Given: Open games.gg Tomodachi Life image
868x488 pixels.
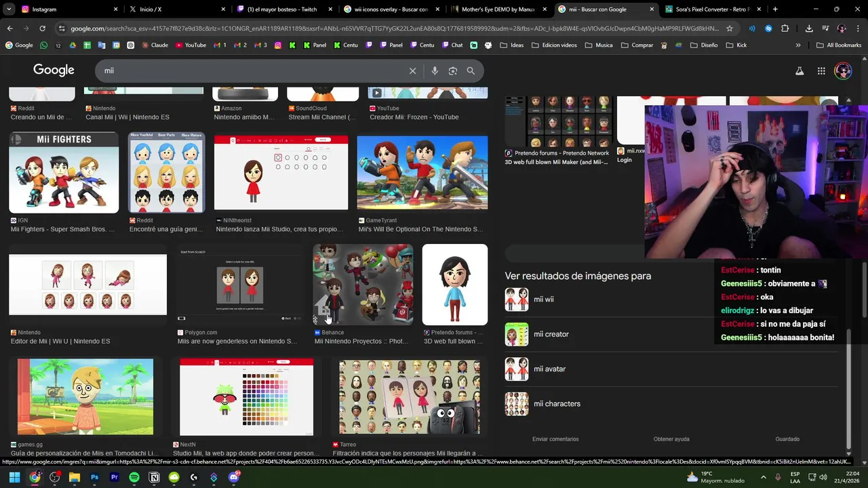Looking at the screenshot, I should (x=85, y=397).
